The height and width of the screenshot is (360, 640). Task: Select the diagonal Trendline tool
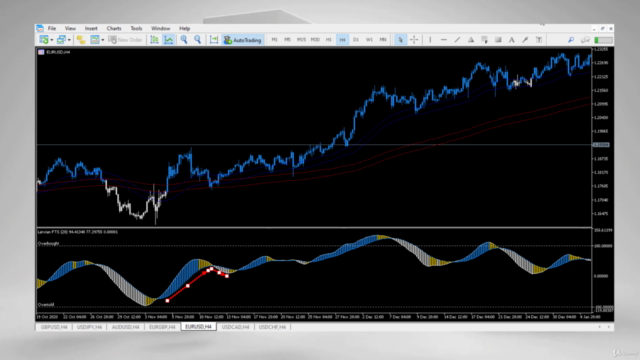click(457, 40)
